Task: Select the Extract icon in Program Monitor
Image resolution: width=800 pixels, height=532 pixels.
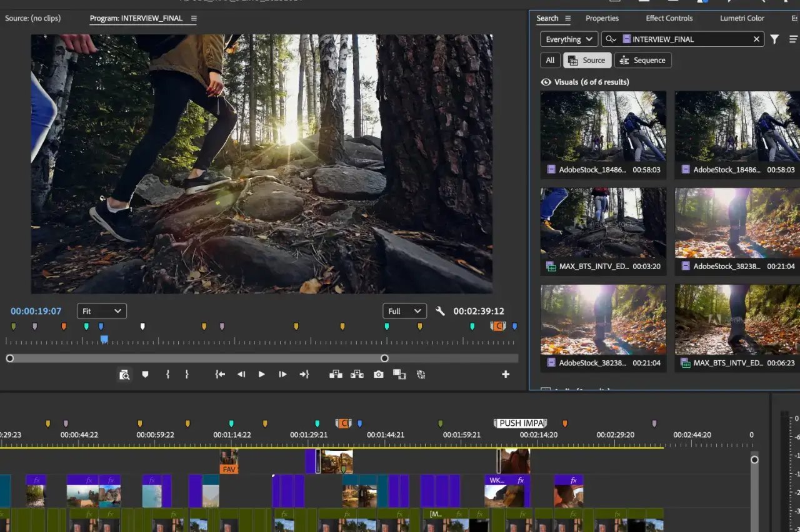Action: [x=357, y=374]
